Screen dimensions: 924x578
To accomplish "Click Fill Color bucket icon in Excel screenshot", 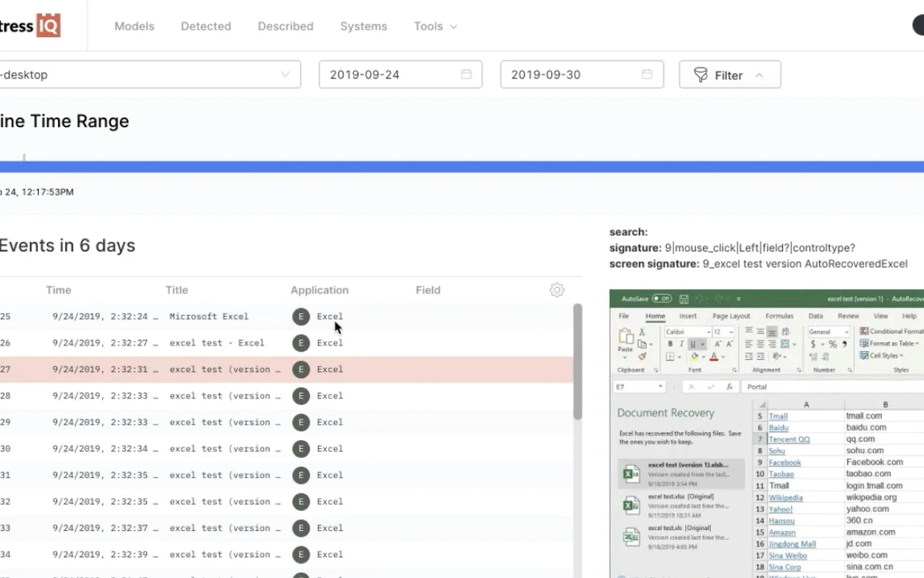I will pos(695,357).
